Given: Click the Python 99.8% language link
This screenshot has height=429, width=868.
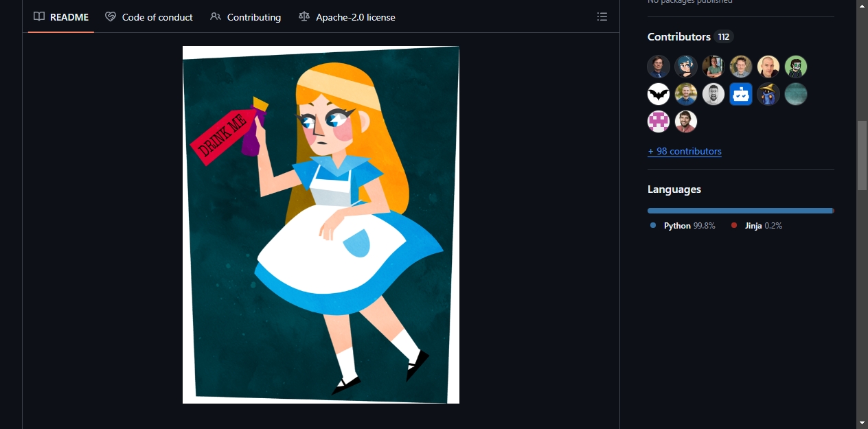Looking at the screenshot, I should 683,226.
